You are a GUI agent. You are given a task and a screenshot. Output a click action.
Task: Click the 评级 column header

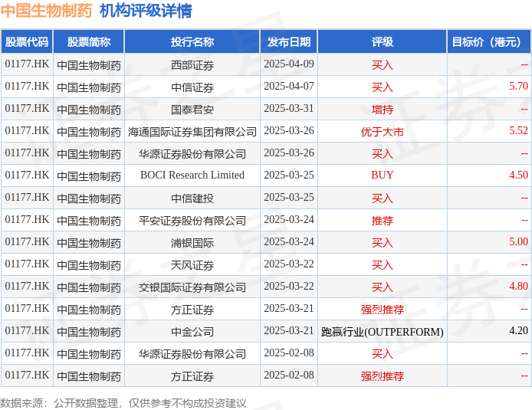click(383, 41)
